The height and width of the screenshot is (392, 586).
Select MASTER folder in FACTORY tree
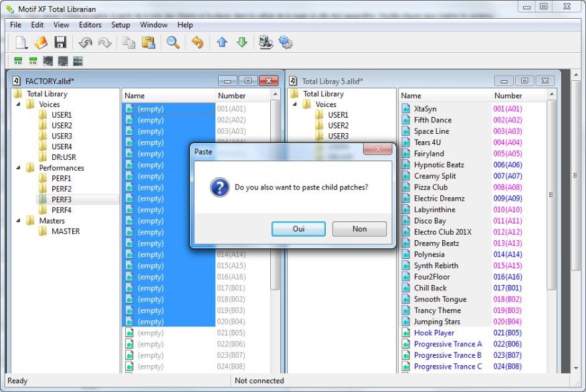coord(66,231)
